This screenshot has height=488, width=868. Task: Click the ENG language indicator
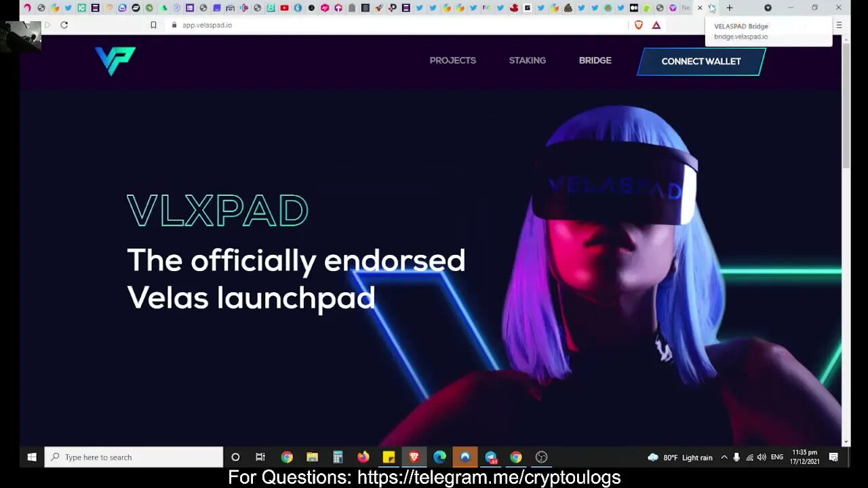[x=777, y=457]
